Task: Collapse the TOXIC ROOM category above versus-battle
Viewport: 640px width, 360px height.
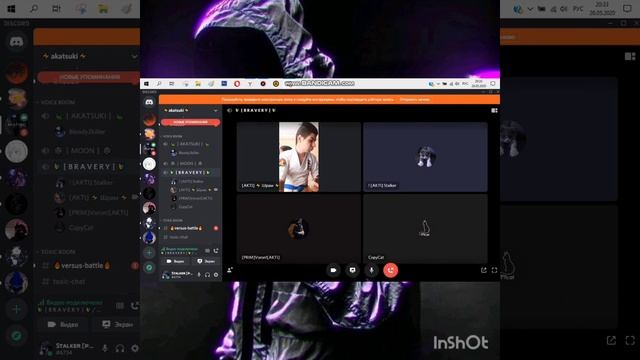Action: pyautogui.click(x=173, y=220)
